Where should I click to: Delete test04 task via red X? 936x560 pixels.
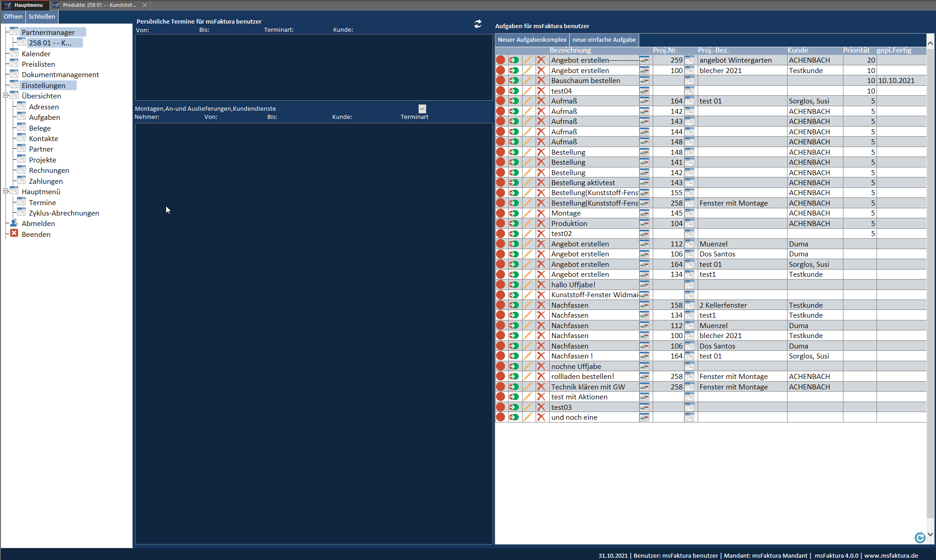point(541,91)
